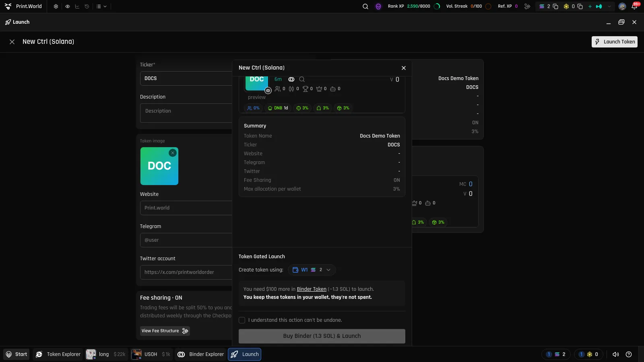
Task: Click the Rank XP progress ring
Action: click(437, 6)
